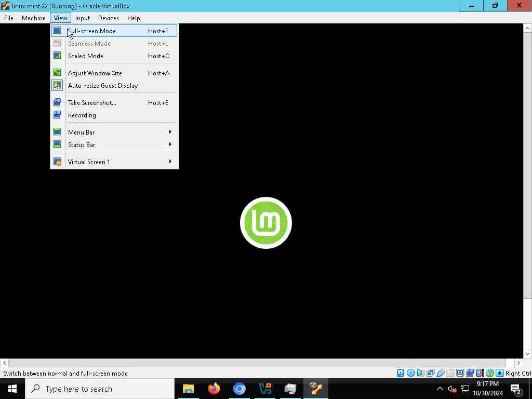Click the network adapters status icon
The height and width of the screenshot is (399, 532).
[431, 373]
